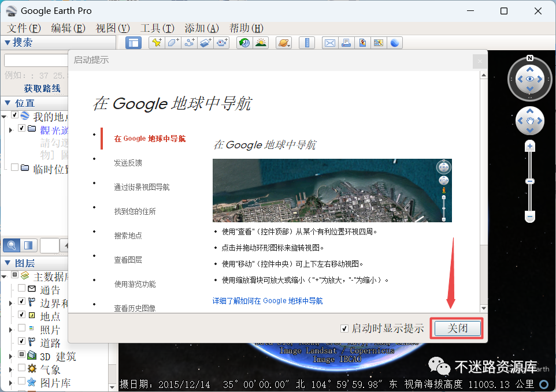This screenshot has width=556, height=392.
Task: Check the 临时位置 checkbox
Action: tap(14, 167)
